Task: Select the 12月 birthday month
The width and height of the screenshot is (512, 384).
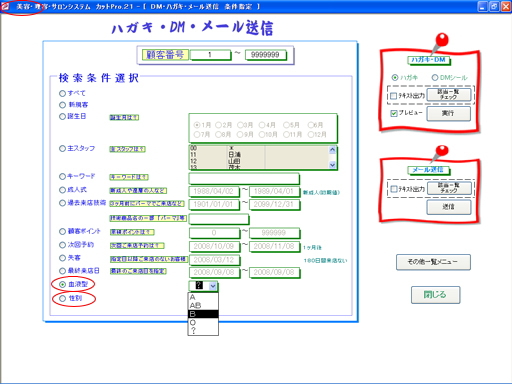Action: (x=311, y=135)
